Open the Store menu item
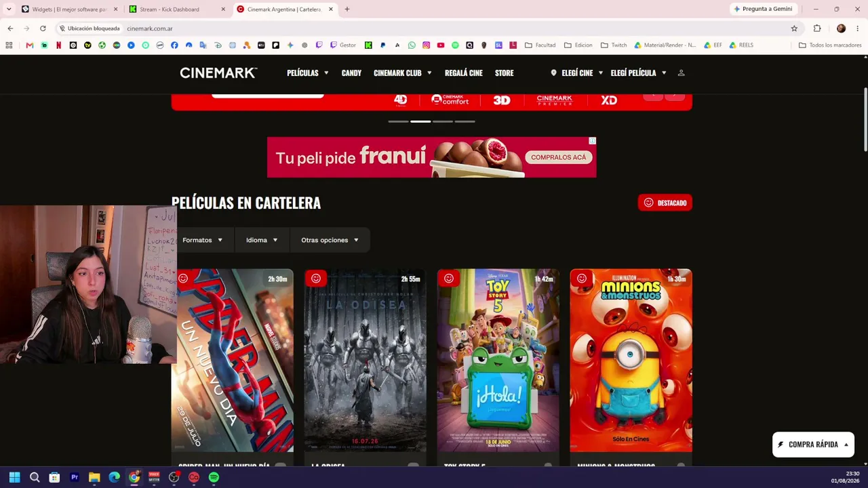This screenshot has width=868, height=488. point(505,73)
